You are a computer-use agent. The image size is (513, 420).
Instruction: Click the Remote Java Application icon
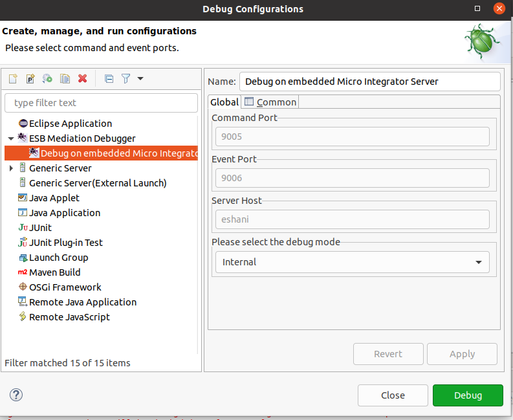pos(23,302)
